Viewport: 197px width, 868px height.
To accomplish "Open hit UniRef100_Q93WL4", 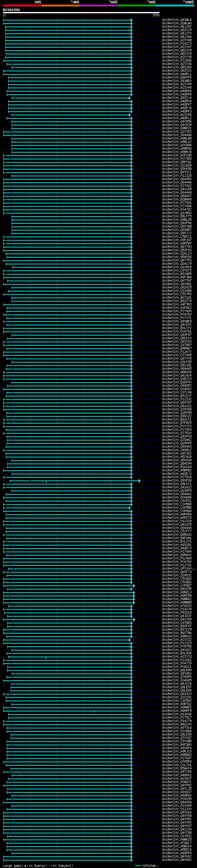I will point(176,20).
